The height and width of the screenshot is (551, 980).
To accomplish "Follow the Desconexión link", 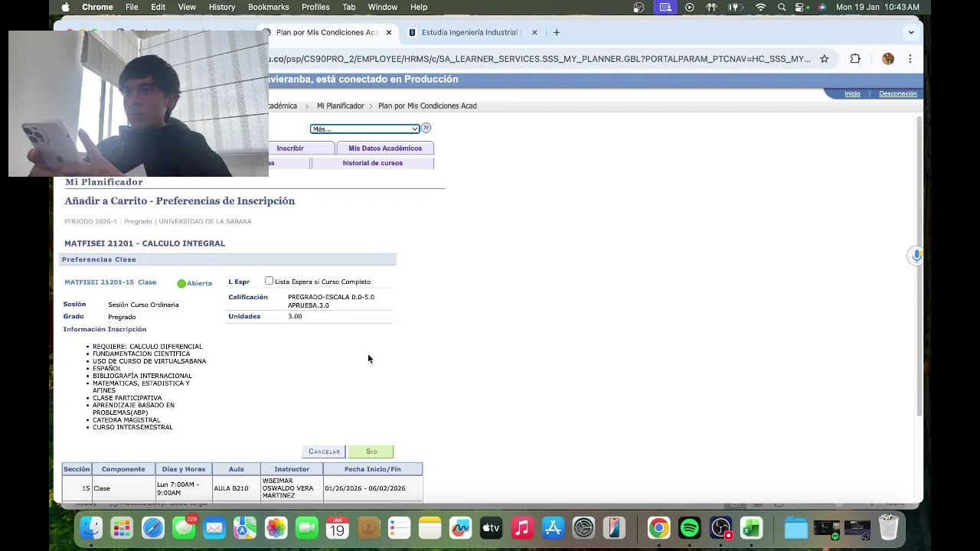I will pos(898,93).
